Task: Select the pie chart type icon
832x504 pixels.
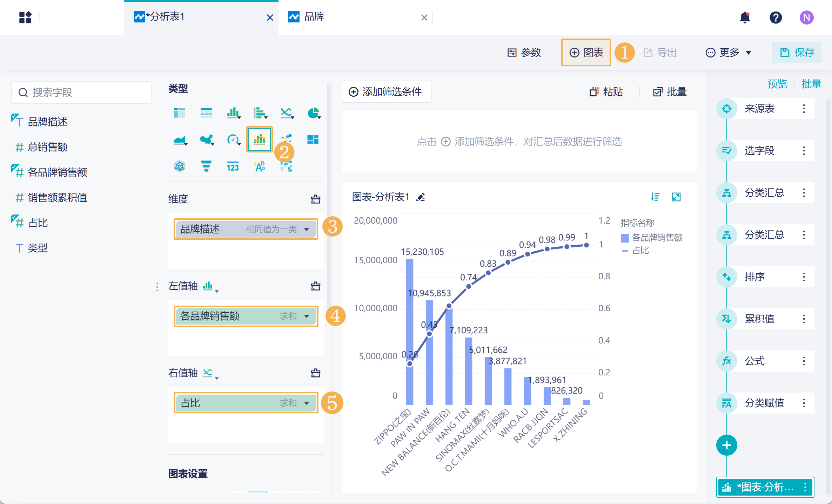Action: [313, 113]
